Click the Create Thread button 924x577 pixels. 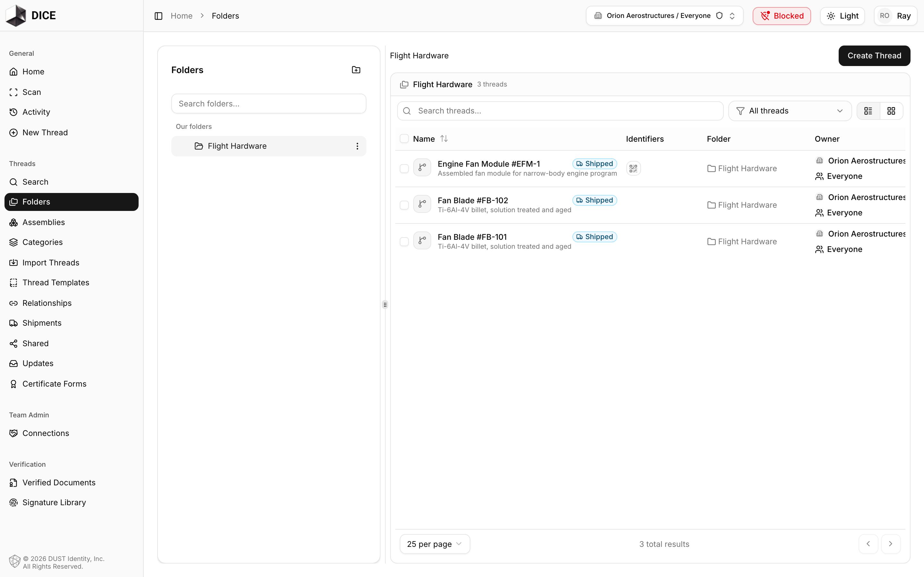click(x=874, y=56)
